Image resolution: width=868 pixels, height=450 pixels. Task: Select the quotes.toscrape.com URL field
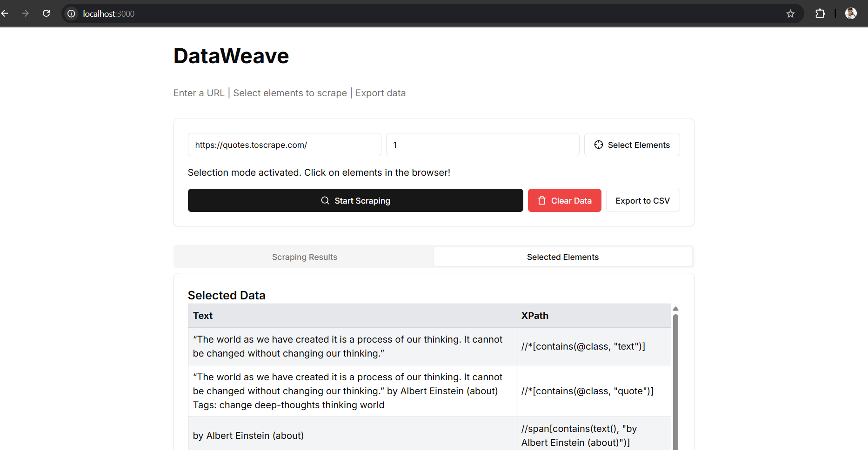(284, 145)
